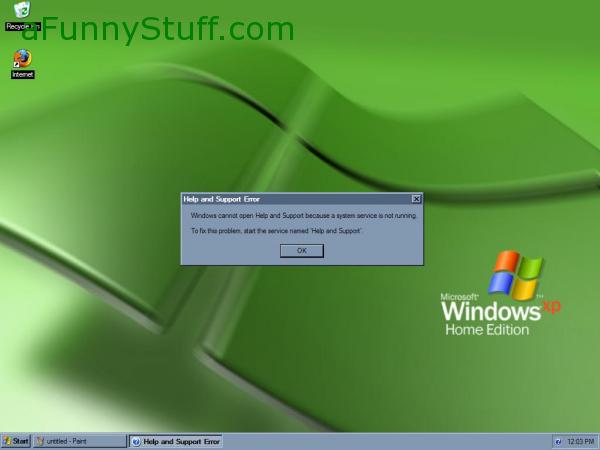Click the 'To fix this problem' message line
600x450 pixels.
point(276,231)
